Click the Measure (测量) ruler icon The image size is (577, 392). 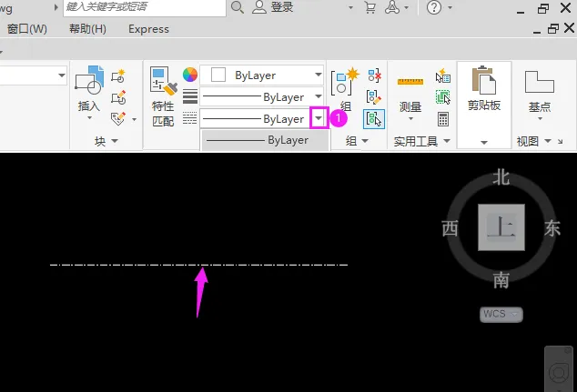[410, 81]
